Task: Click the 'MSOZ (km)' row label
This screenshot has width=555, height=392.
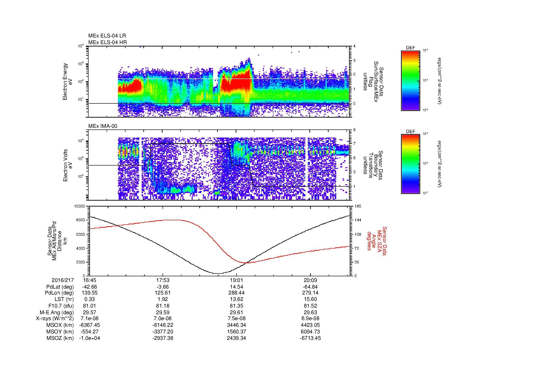Action: pos(60,338)
